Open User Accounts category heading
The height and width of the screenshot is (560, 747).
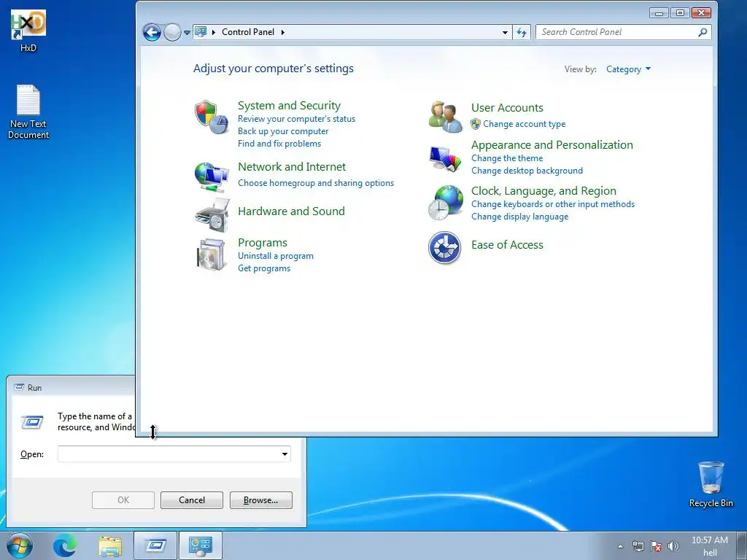tap(507, 108)
